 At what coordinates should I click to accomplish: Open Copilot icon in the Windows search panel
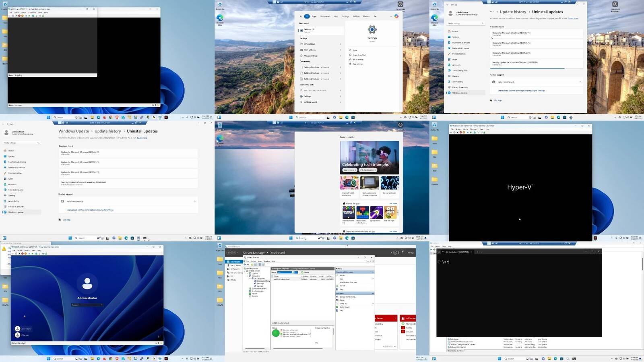(396, 17)
